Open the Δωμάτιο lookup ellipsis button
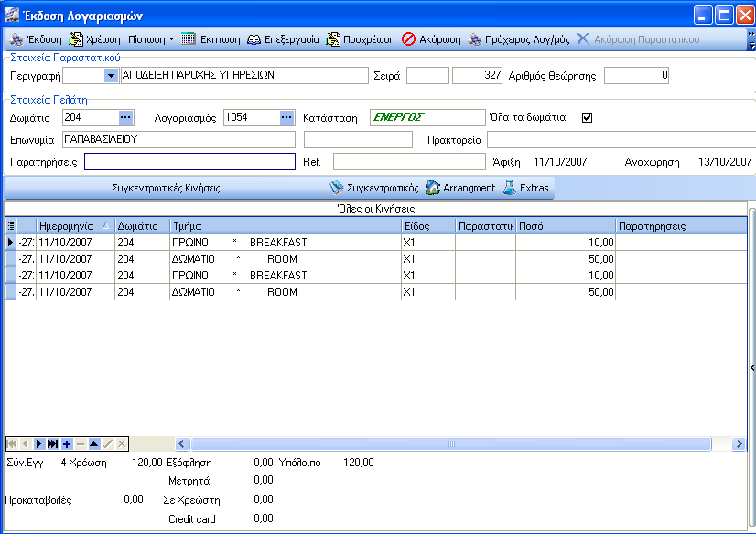The height and width of the screenshot is (534, 756). click(125, 118)
